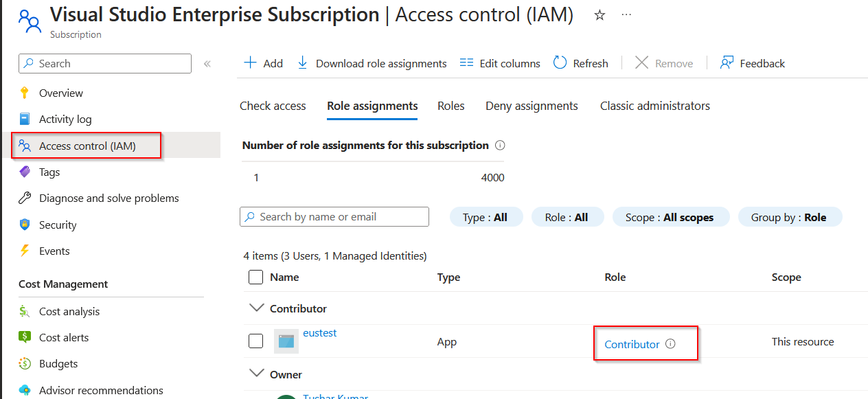
Task: Collapse the sidebar with double chevron icon
Action: pyautogui.click(x=207, y=64)
